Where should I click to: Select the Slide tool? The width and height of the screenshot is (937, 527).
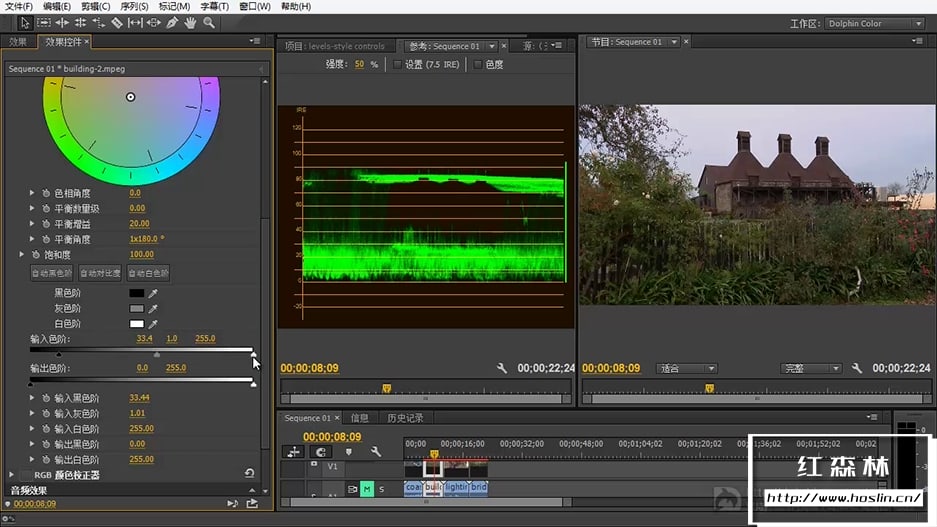(154, 23)
